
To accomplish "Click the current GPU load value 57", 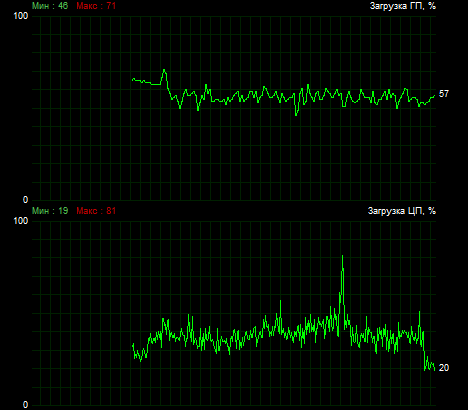I will (x=444, y=94).
